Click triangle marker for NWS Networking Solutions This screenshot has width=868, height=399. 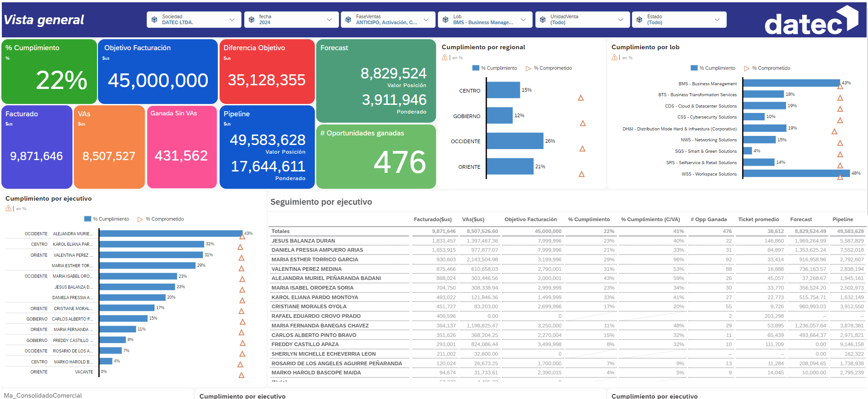tap(840, 143)
